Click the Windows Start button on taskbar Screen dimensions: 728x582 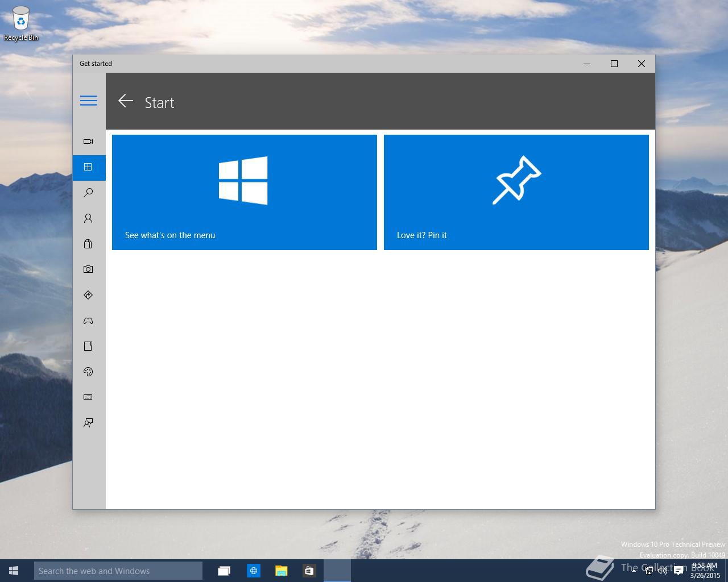(14, 571)
